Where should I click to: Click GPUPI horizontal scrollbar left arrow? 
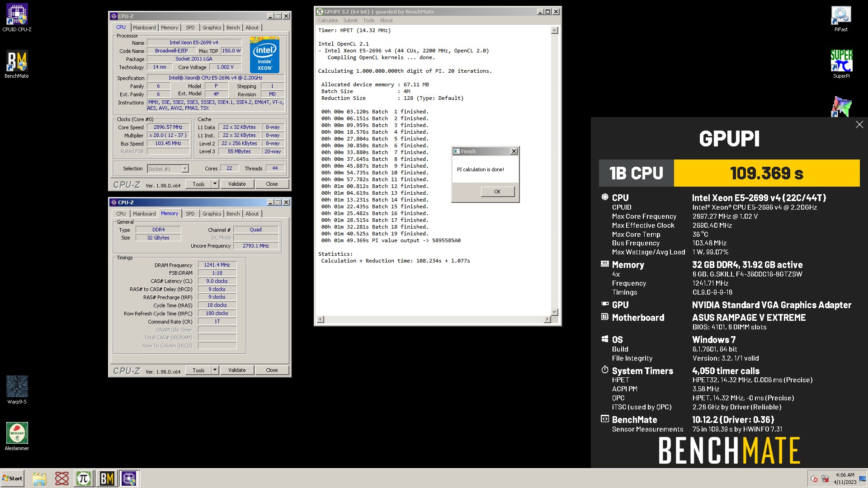click(x=321, y=319)
